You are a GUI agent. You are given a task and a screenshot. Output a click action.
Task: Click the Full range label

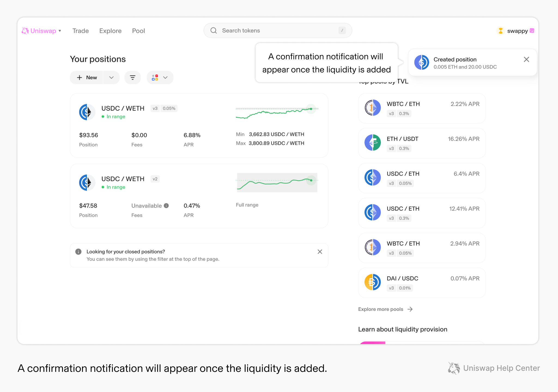tap(247, 205)
